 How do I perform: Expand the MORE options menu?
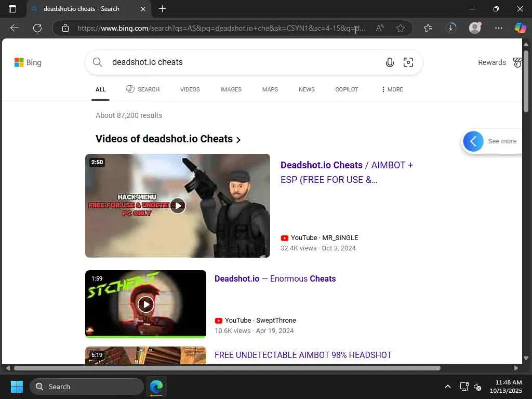click(x=392, y=89)
